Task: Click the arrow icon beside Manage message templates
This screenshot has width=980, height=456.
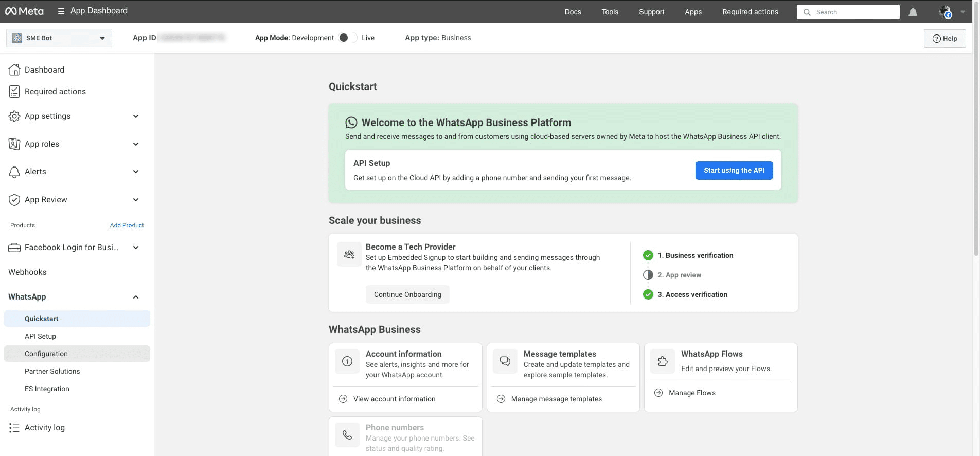Action: (x=501, y=399)
